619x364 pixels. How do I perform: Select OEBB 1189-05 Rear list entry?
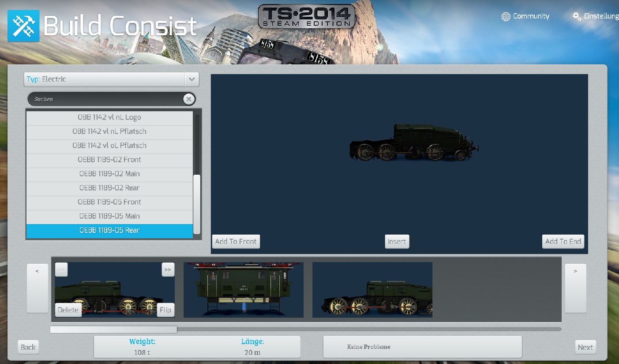point(109,230)
